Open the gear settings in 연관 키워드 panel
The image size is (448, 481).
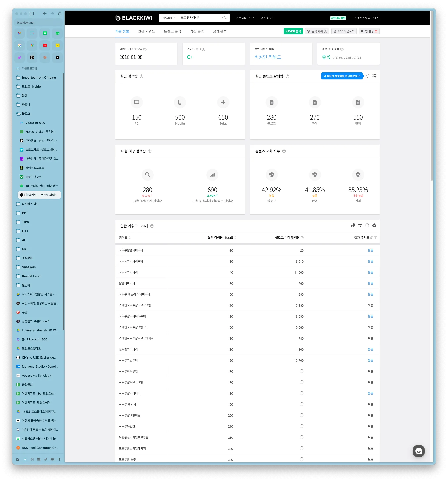(x=374, y=226)
